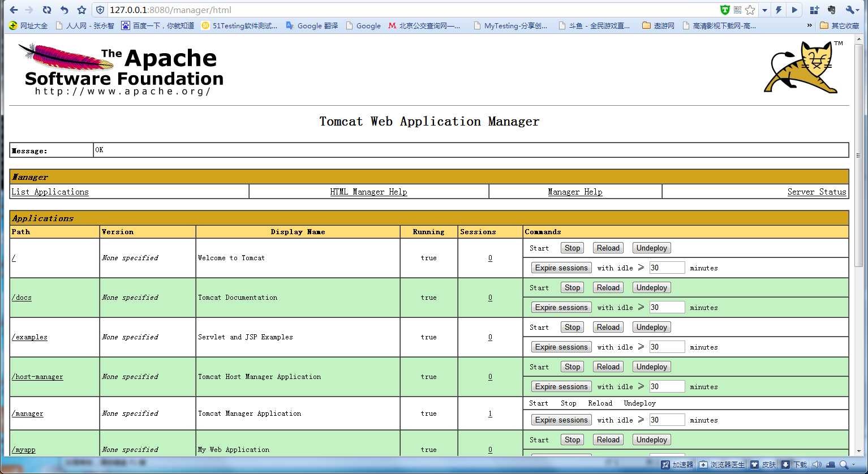
Task: Click the sessions count 1 for /manager
Action: coord(490,413)
